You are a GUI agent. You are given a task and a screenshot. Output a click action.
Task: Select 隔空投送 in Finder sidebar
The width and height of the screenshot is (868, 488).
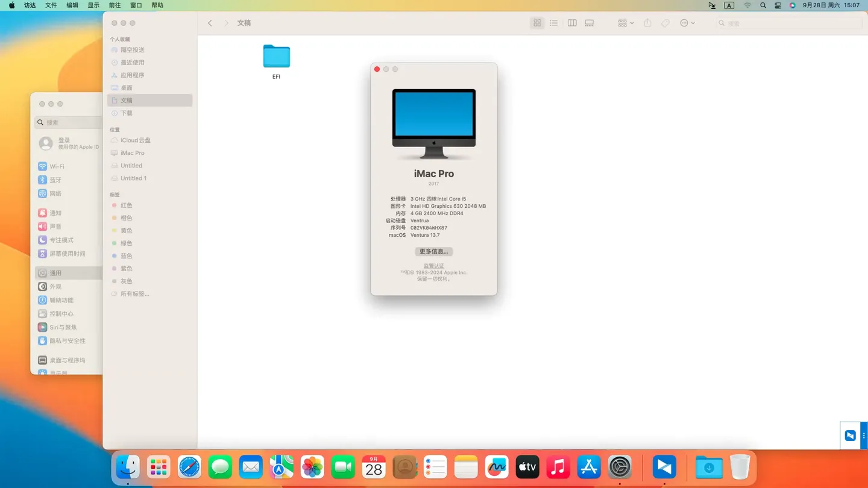pyautogui.click(x=150, y=50)
